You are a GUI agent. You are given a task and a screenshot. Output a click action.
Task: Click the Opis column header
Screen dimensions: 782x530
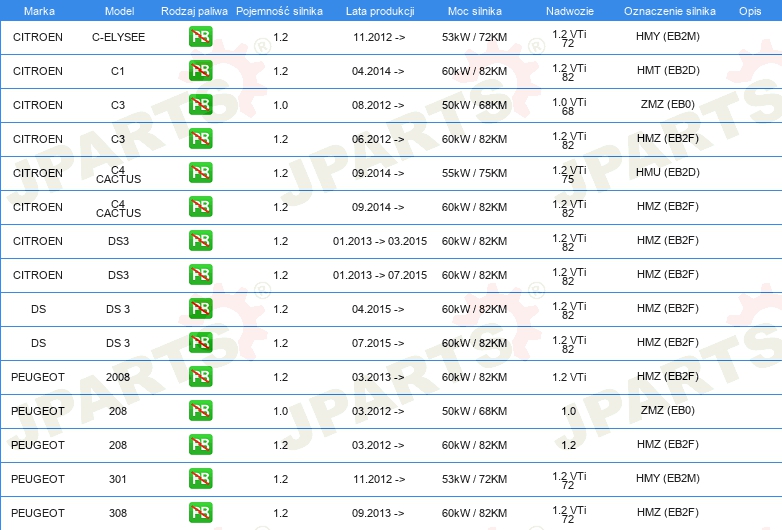750,11
